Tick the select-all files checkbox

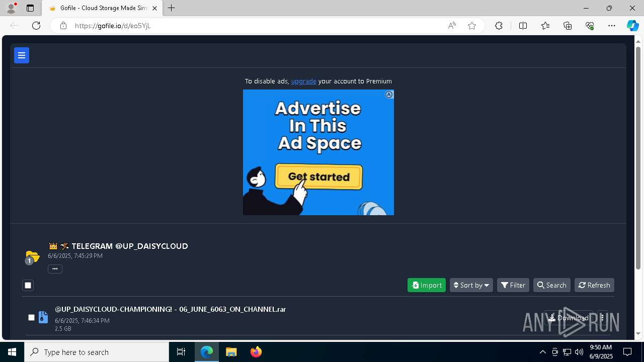point(28,285)
